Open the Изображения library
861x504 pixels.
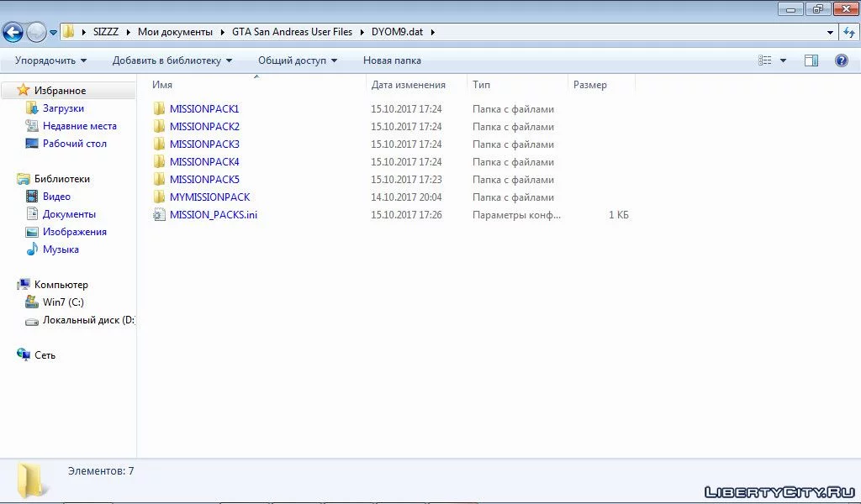click(75, 232)
